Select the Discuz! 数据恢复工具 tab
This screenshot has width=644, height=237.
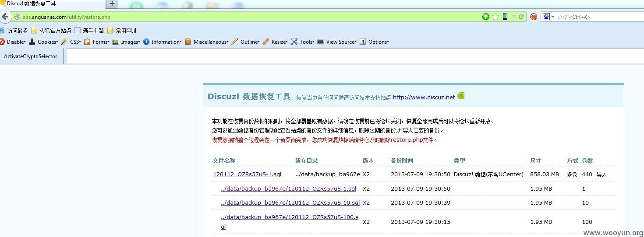coord(53,4)
